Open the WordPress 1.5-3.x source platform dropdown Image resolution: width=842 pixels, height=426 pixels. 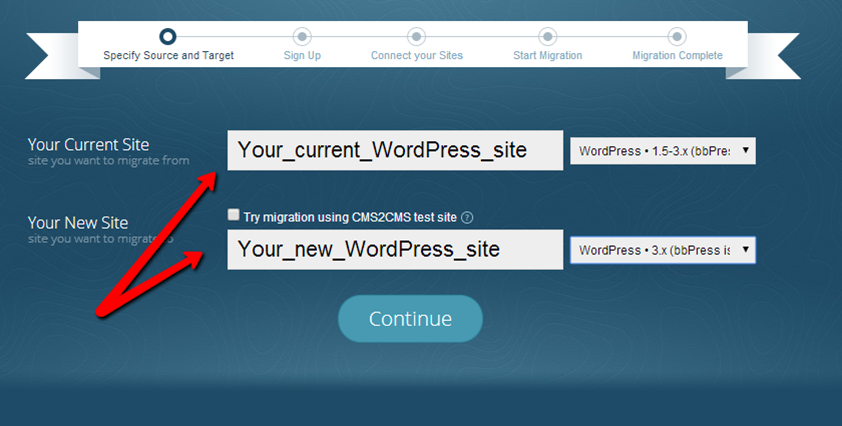tap(663, 151)
